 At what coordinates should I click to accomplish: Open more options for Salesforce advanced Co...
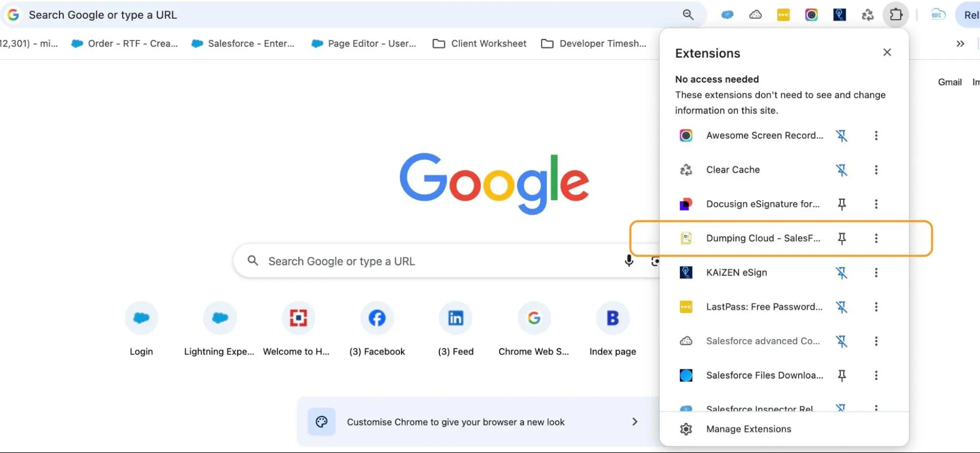tap(876, 341)
